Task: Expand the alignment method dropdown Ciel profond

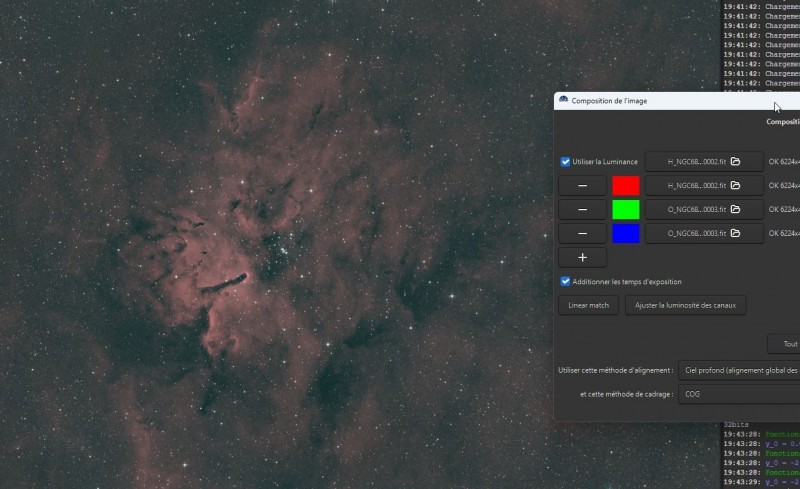Action: [739, 371]
